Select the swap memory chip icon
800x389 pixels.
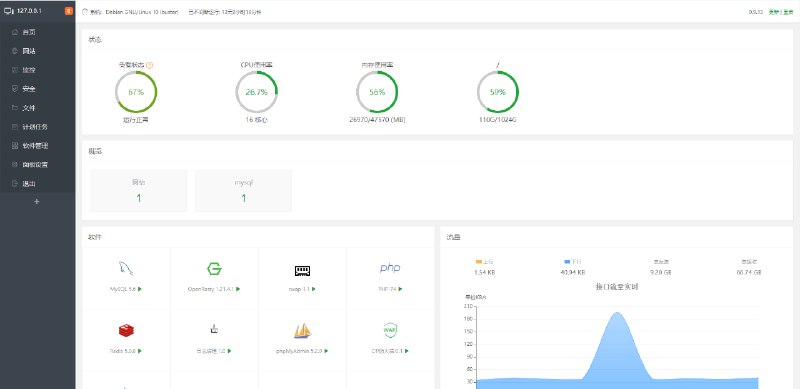coord(303,271)
